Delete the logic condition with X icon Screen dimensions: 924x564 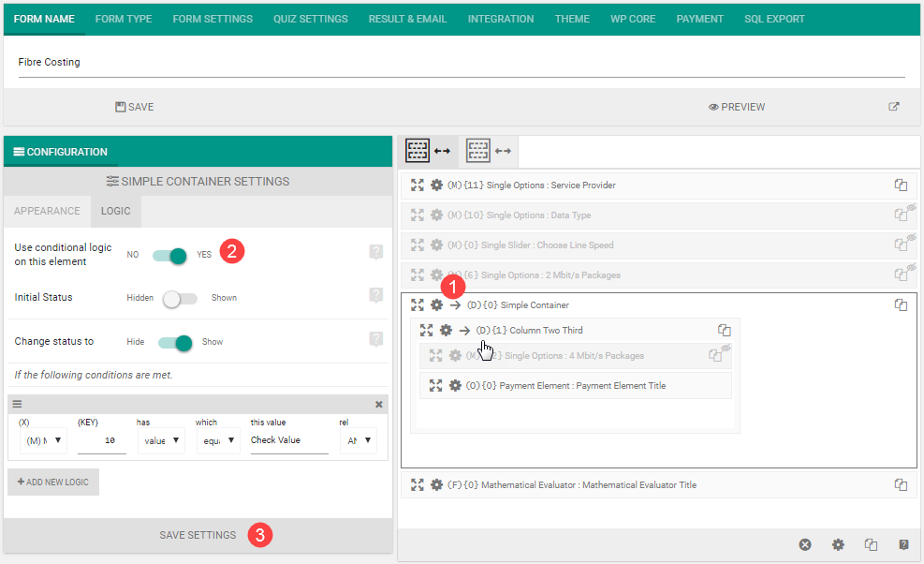[379, 405]
